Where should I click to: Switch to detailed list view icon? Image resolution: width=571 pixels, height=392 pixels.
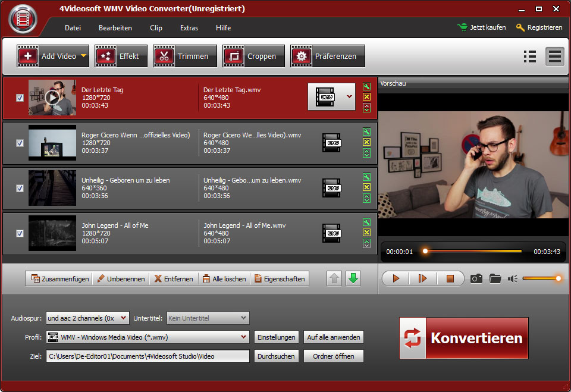[530, 57]
